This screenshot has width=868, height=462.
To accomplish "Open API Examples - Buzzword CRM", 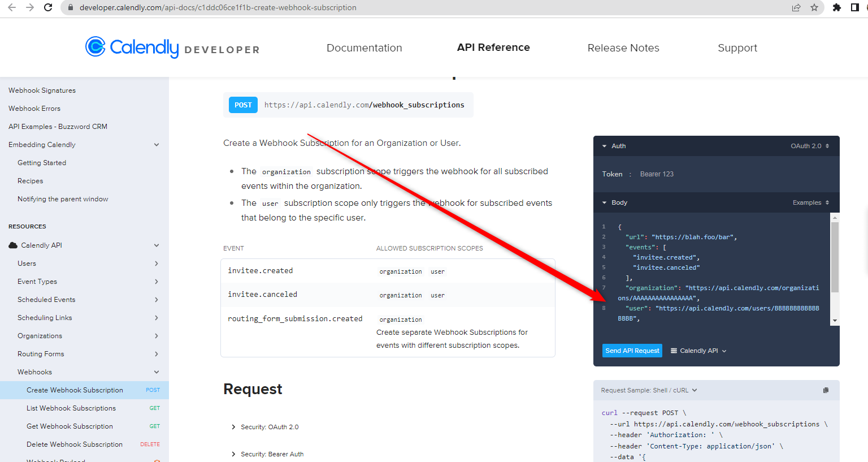I will [x=58, y=127].
